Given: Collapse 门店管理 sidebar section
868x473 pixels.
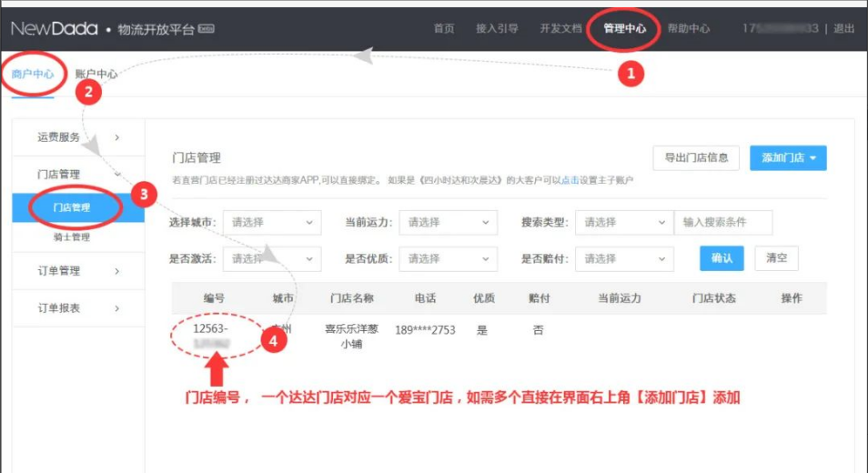Looking at the screenshot, I should coord(77,174).
